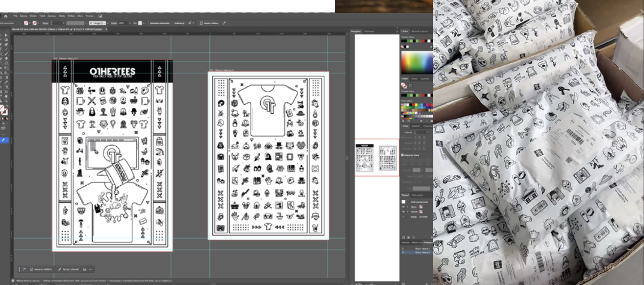Open the Efekty menu
The image size is (644, 285).
coord(62,16)
